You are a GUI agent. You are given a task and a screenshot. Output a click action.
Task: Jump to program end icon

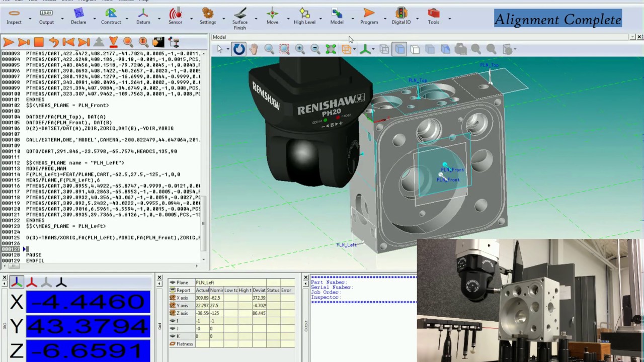[84, 42]
